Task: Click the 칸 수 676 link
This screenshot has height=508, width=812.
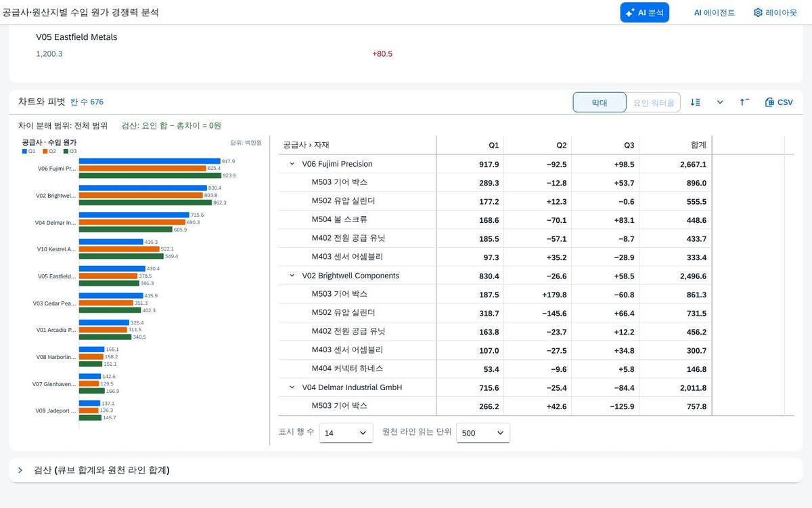Action: (87, 102)
